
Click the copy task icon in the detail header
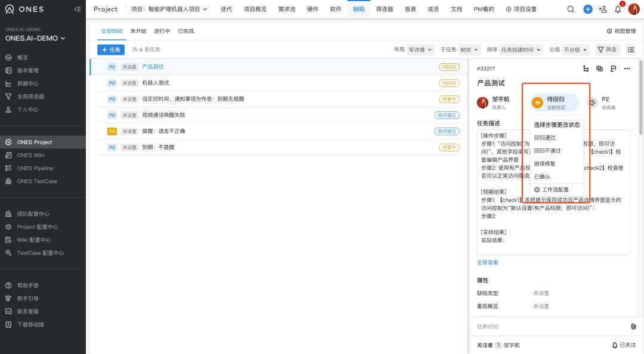pos(599,69)
